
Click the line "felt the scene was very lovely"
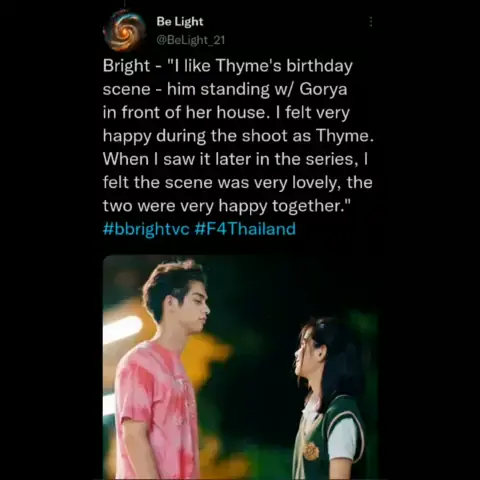click(x=222, y=183)
